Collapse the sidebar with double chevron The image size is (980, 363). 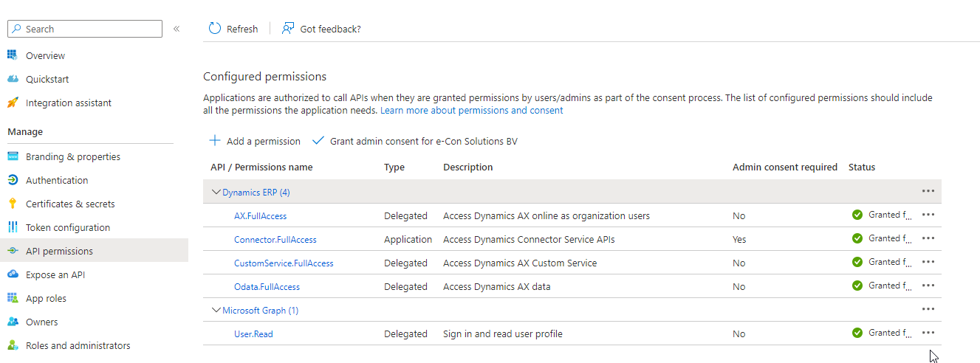177,29
